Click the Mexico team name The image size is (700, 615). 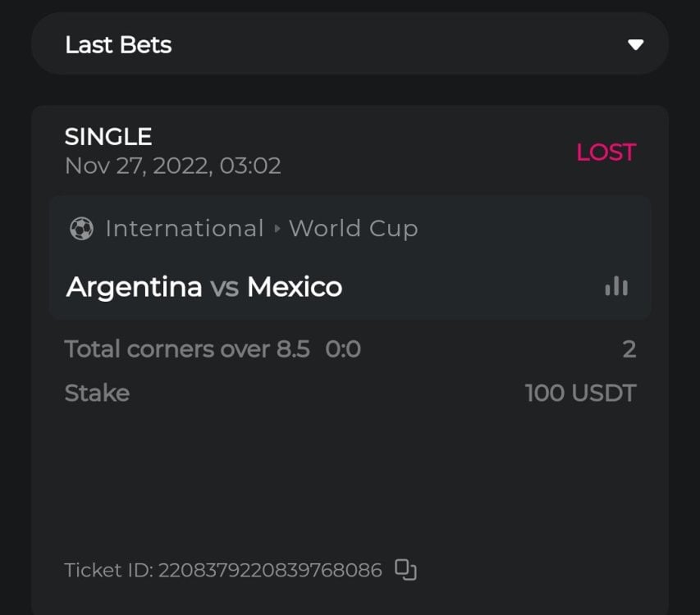tap(295, 287)
